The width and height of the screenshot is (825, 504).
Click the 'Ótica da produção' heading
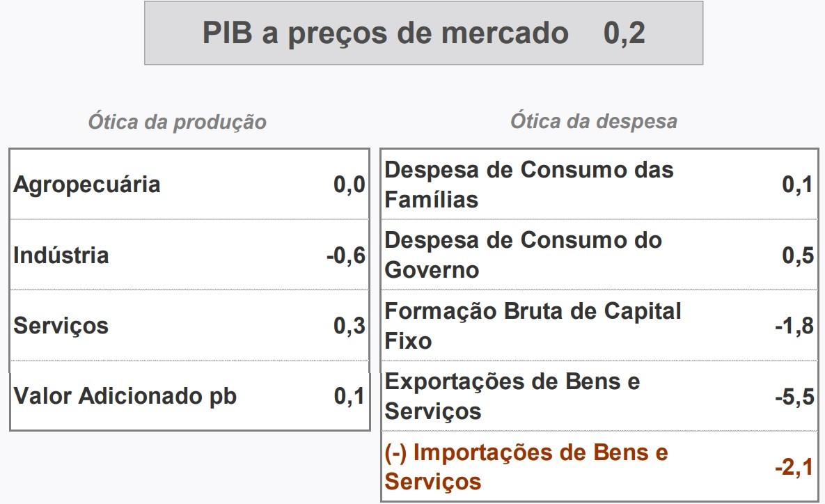tap(177, 122)
